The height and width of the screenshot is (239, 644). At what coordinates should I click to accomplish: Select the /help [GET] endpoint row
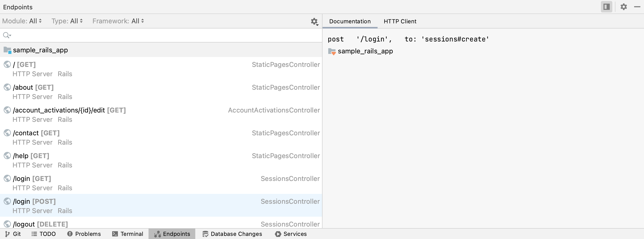31,156
